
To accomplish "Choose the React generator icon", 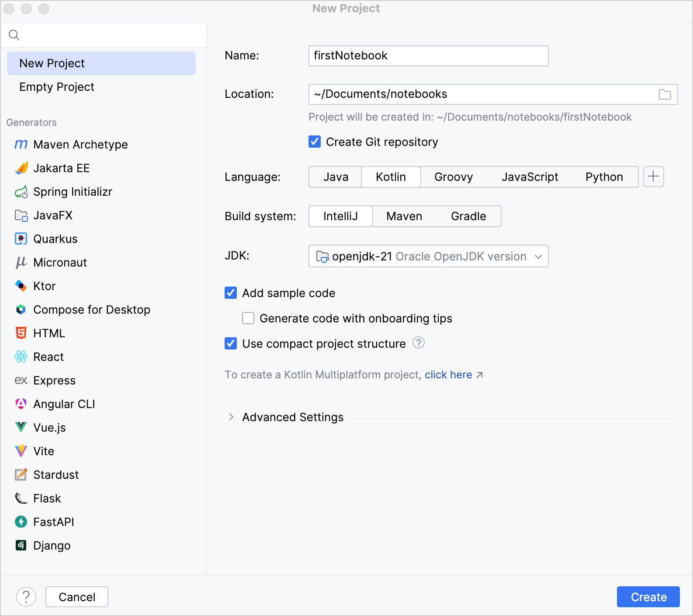I will [21, 357].
